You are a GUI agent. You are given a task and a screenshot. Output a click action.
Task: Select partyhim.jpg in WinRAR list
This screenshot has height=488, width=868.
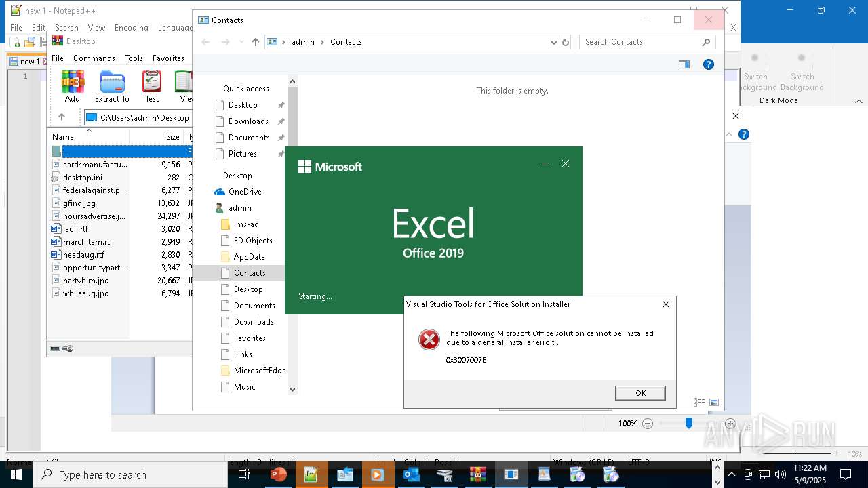[x=85, y=281]
